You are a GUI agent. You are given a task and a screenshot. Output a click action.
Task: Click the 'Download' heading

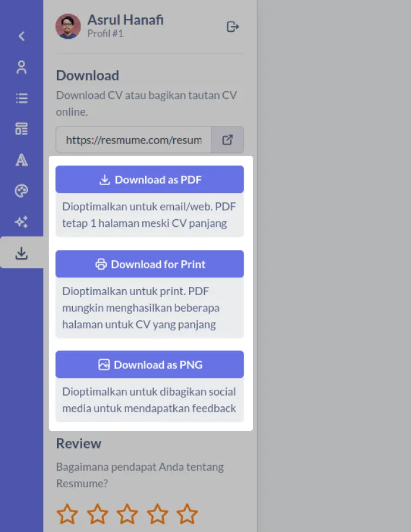pyautogui.click(x=87, y=75)
